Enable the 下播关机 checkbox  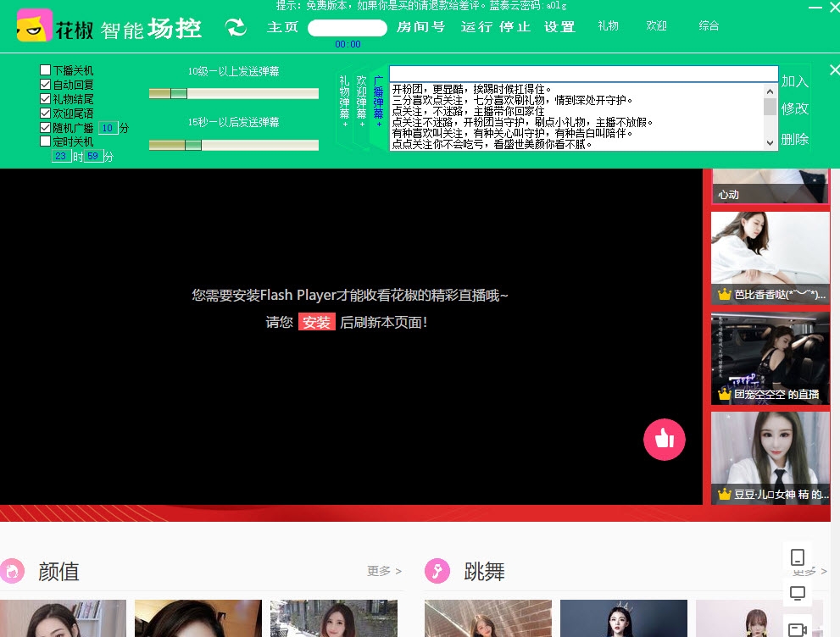(x=46, y=70)
